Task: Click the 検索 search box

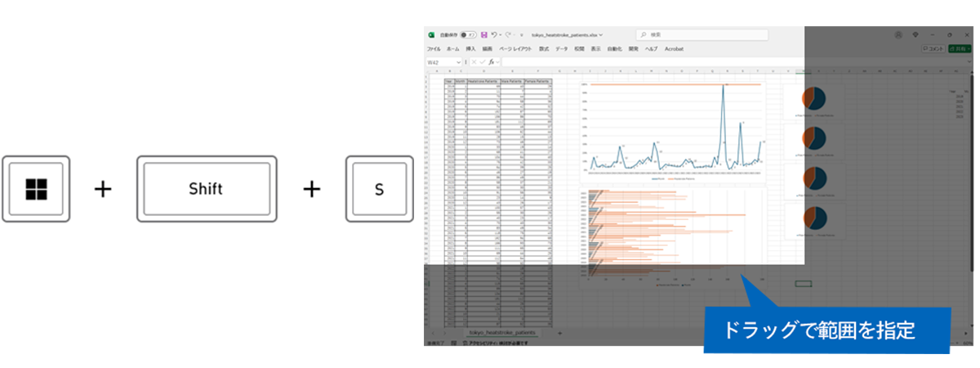Action: (702, 35)
